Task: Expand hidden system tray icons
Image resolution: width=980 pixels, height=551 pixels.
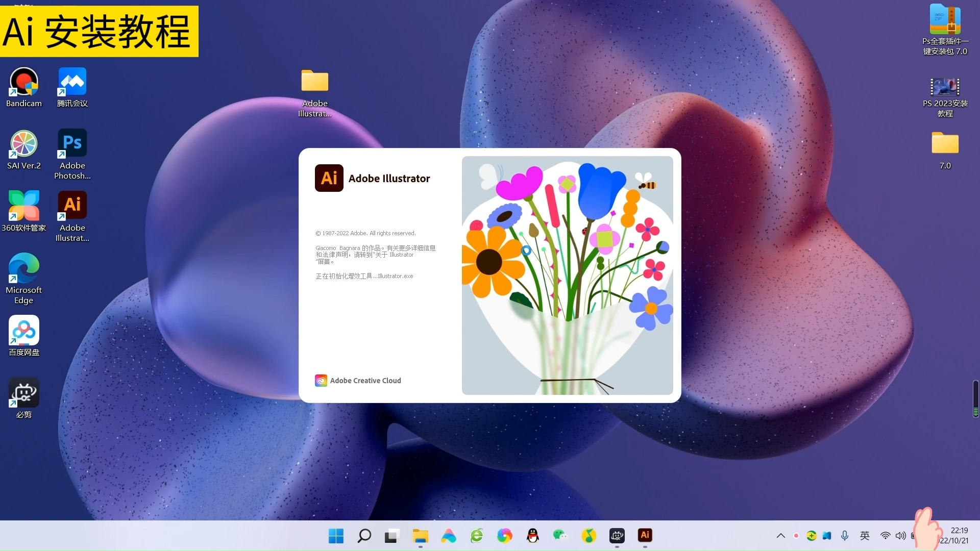Action: 780,536
